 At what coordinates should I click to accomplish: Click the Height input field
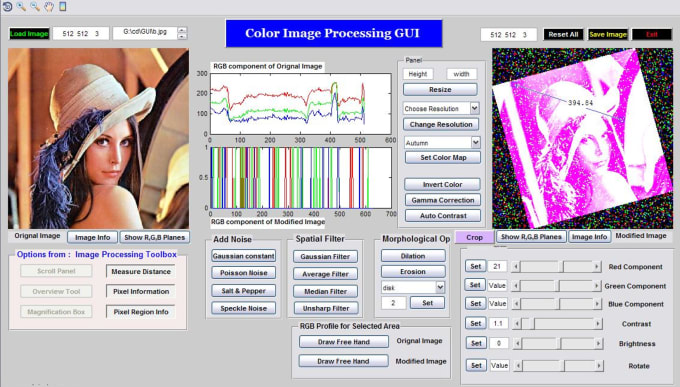418,74
